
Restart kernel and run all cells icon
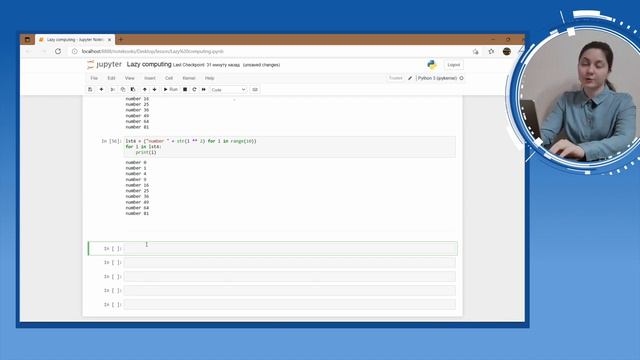coord(204,89)
